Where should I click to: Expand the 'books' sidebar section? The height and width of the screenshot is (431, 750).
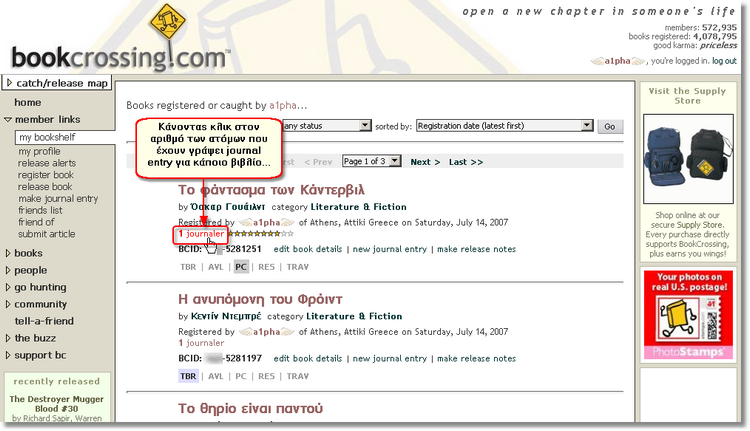pos(28,253)
